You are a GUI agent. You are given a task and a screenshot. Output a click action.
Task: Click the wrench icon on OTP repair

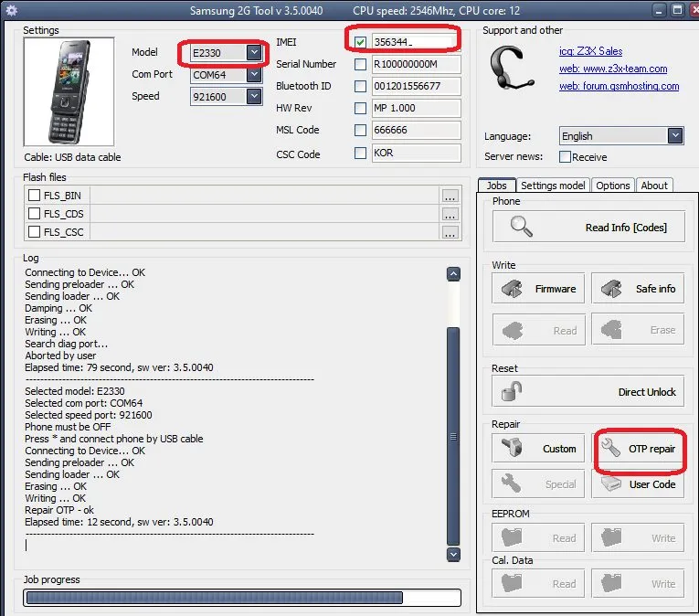pyautogui.click(x=610, y=448)
